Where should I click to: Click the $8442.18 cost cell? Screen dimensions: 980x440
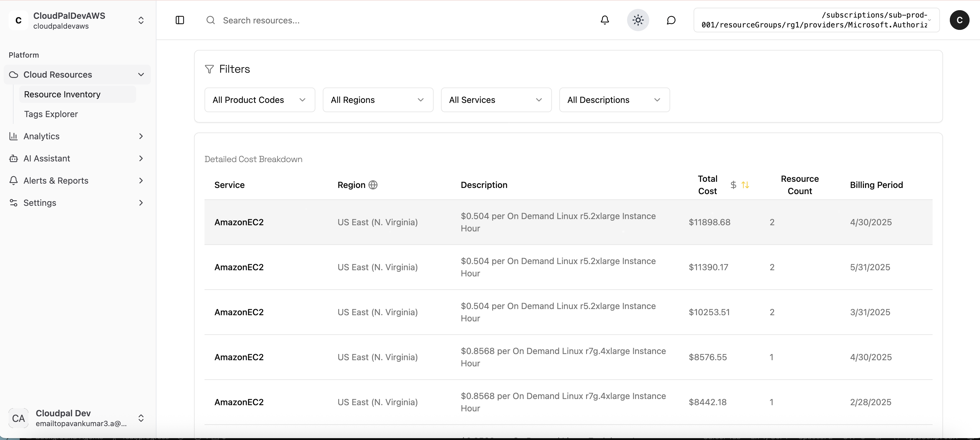click(x=708, y=402)
